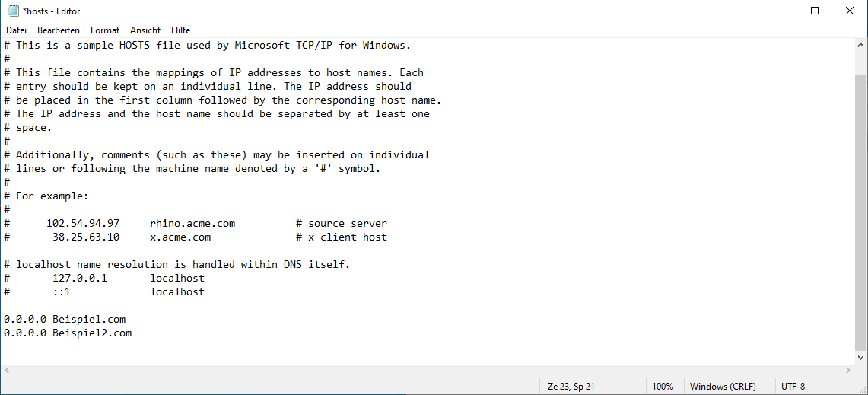
Task: Maximize the hosts Editor window
Action: tap(814, 11)
